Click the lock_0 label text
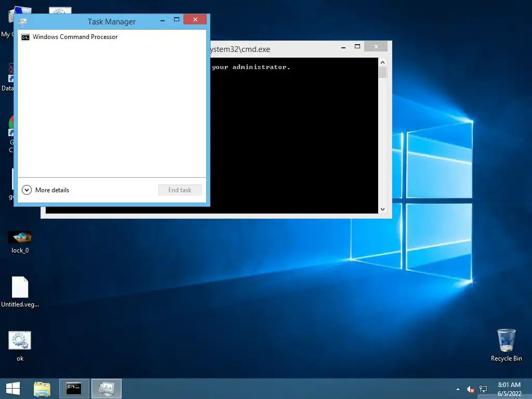The width and height of the screenshot is (532, 399). (20, 250)
